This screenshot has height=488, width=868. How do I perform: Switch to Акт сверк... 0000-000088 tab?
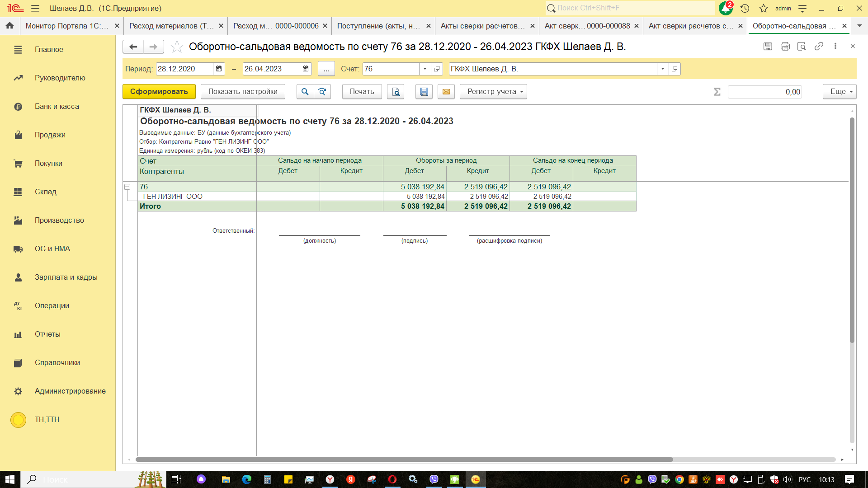[587, 26]
